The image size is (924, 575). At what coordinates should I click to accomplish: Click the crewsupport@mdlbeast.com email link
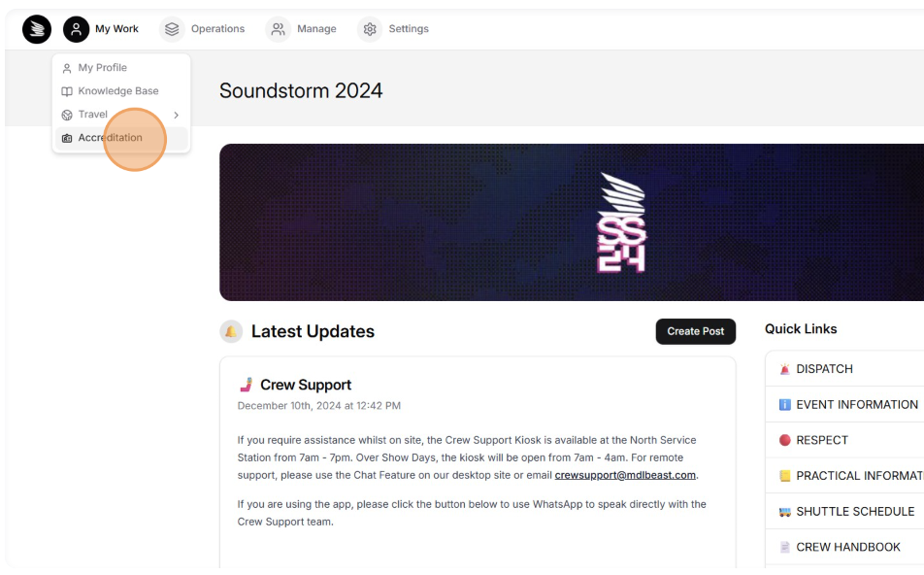(x=625, y=475)
